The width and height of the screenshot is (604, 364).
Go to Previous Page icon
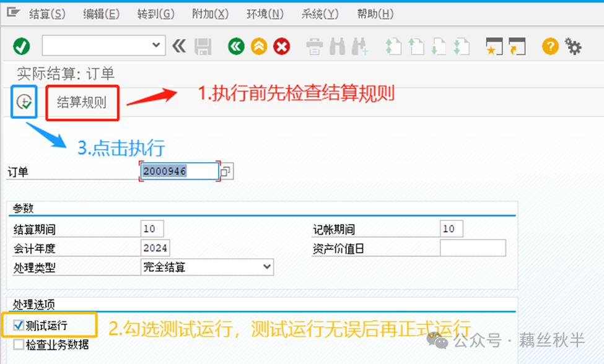coord(416,46)
